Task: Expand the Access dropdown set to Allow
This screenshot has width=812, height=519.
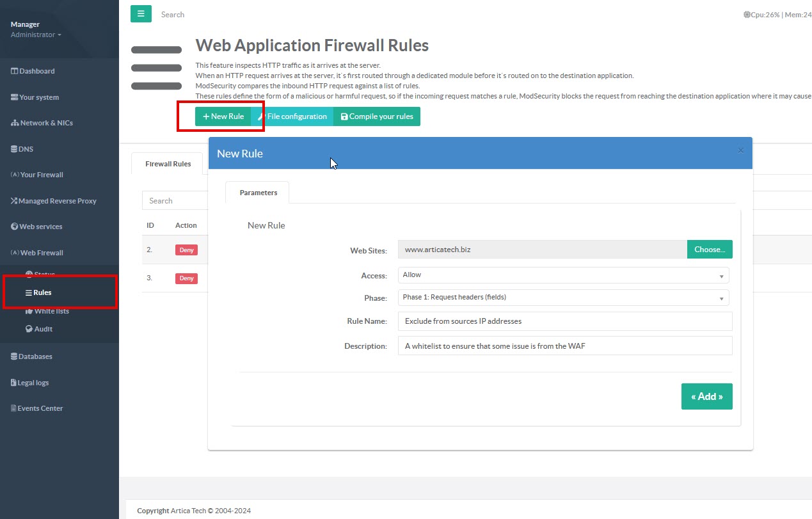Action: [563, 275]
